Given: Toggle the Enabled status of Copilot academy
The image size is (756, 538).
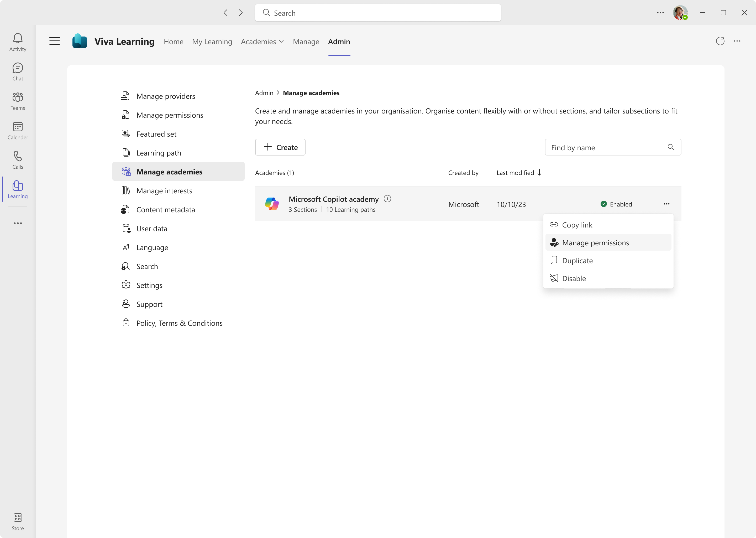Looking at the screenshot, I should coord(616,204).
